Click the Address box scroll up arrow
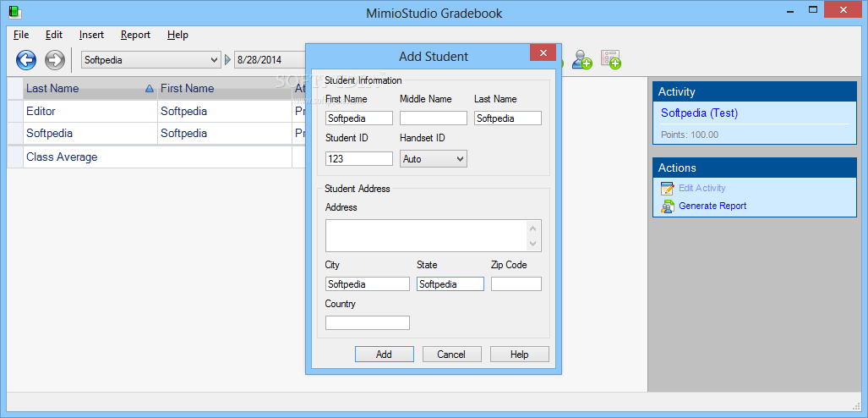868x418 pixels. pyautogui.click(x=532, y=228)
